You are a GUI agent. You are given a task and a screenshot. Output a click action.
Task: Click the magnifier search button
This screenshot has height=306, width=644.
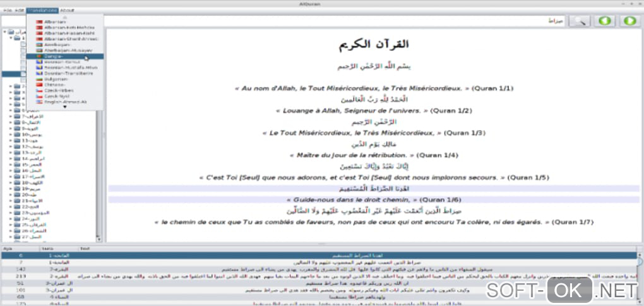[x=580, y=21]
